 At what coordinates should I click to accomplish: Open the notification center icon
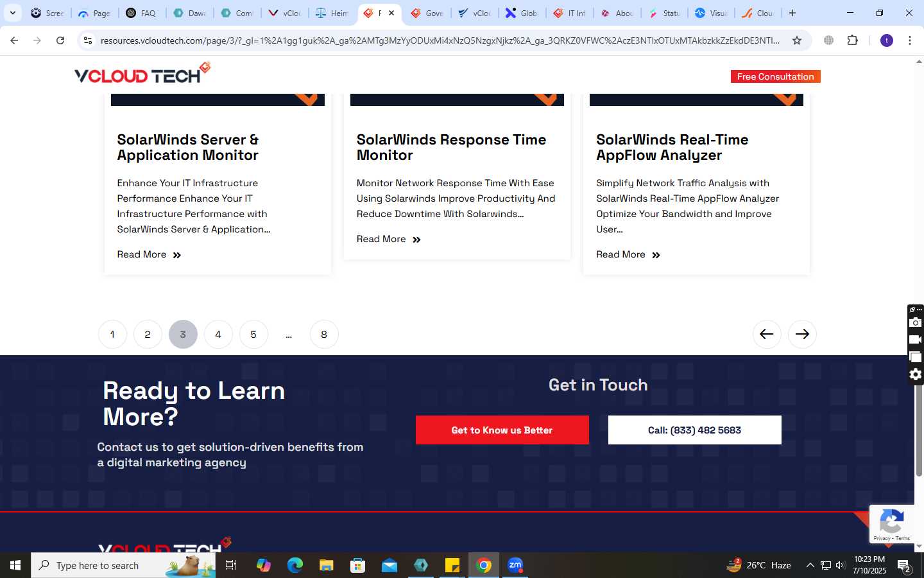click(x=905, y=566)
